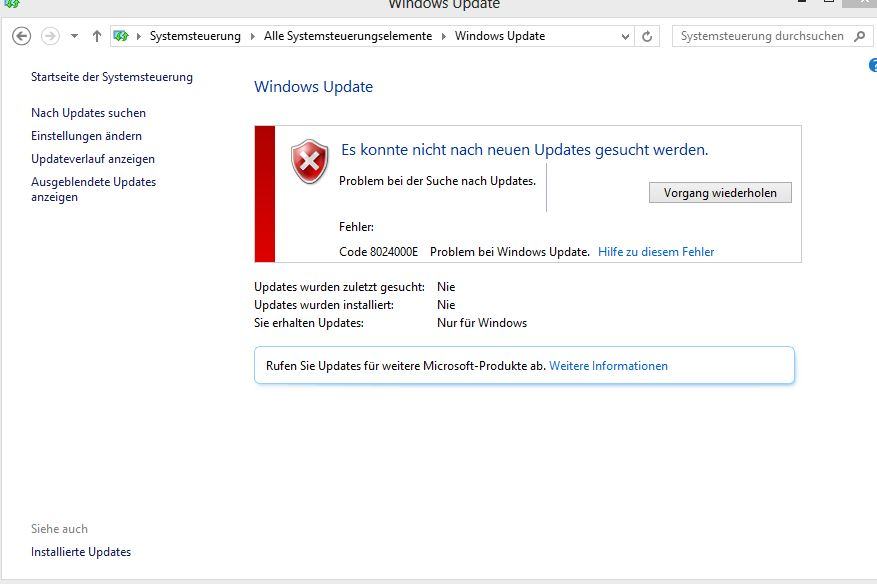Open the recent locations dropdown arrow
The width and height of the screenshot is (877, 584).
coord(74,36)
